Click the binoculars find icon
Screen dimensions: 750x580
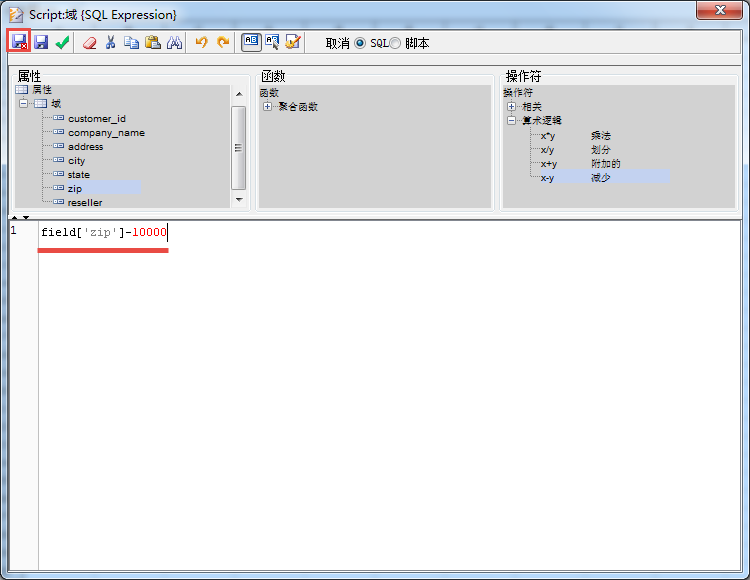174,43
